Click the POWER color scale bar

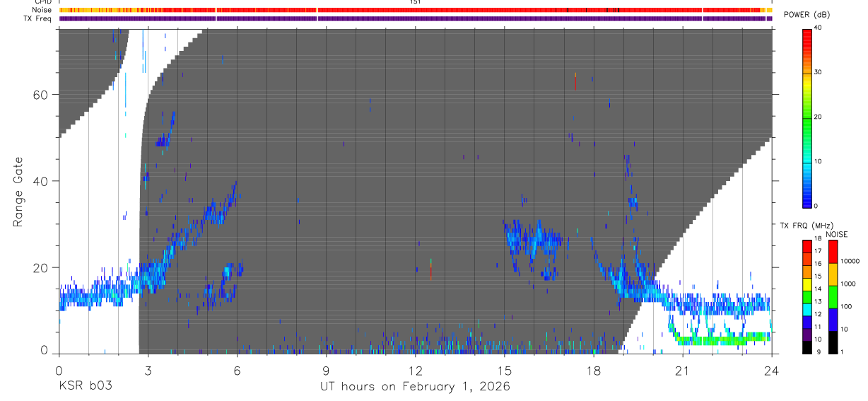(x=808, y=118)
